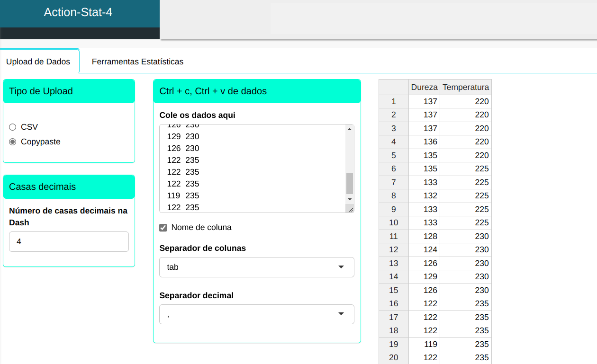
Task: Select row 1 header in table
Action: 393,101
